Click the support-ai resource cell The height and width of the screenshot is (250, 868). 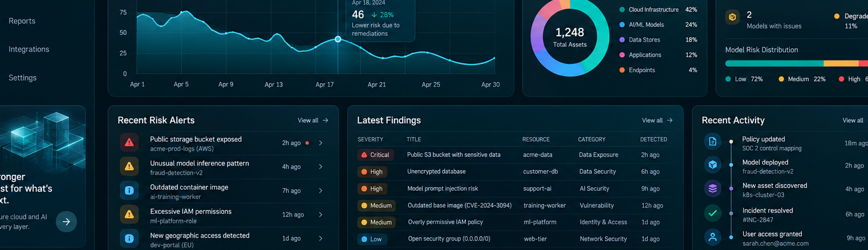point(538,189)
